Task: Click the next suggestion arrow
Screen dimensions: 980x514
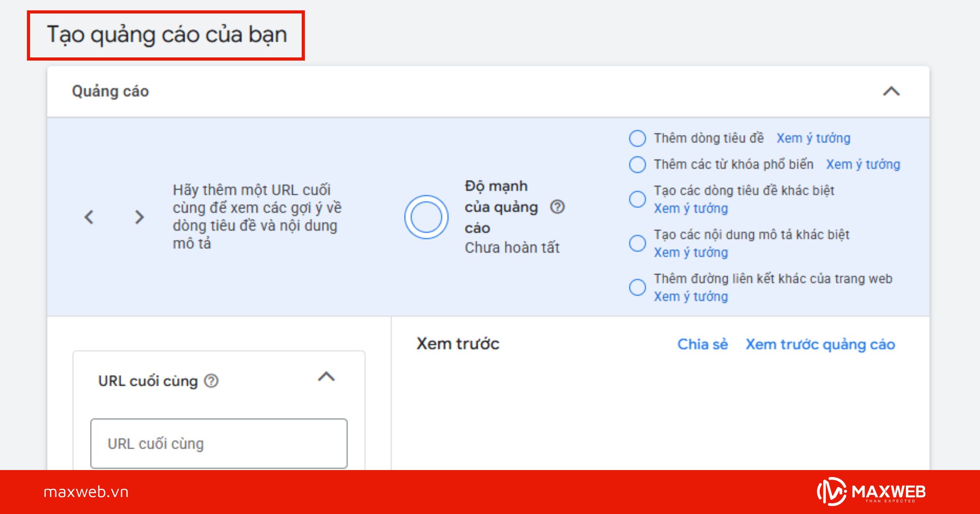Action: 139,217
